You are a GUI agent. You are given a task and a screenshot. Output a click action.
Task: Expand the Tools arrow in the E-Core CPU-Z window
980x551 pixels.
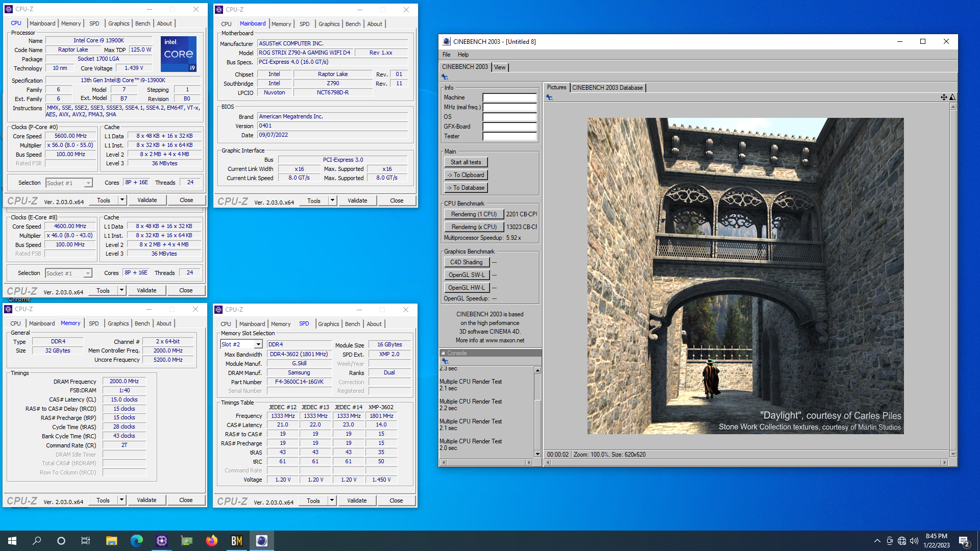(x=121, y=290)
